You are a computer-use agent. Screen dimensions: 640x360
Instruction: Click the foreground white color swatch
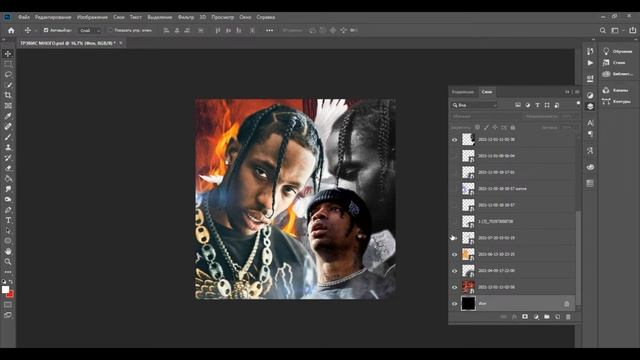pos(5,289)
